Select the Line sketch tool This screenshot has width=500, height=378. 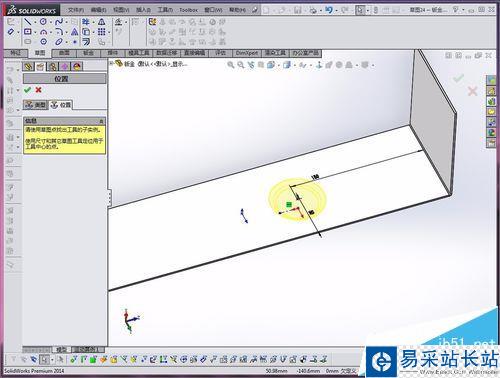28,22
